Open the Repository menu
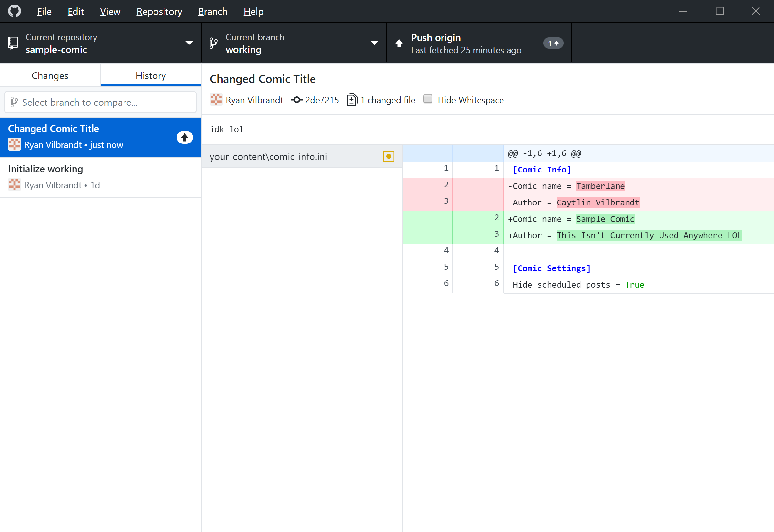Viewport: 774px width, 532px height. pos(159,12)
